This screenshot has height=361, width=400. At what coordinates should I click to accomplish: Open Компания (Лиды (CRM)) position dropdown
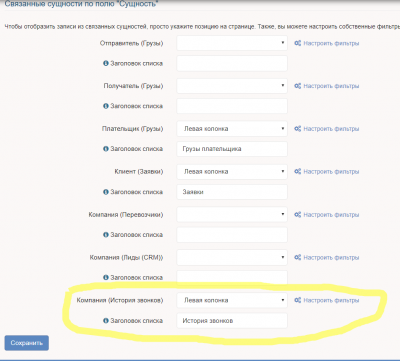click(x=232, y=257)
